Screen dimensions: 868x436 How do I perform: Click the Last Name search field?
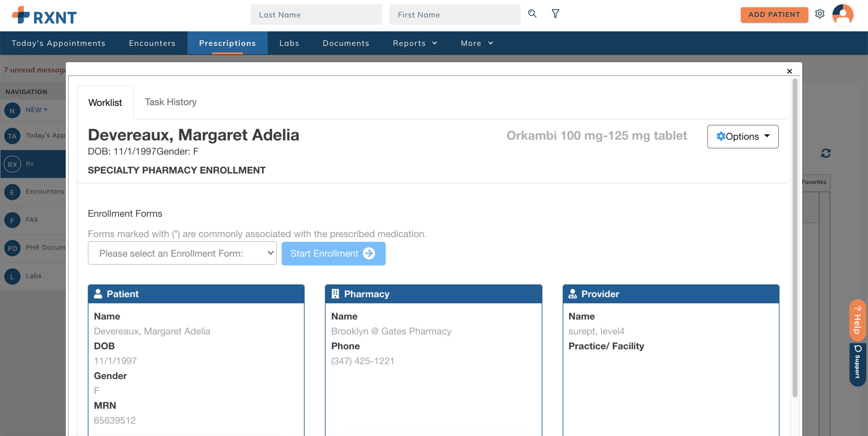pos(316,14)
